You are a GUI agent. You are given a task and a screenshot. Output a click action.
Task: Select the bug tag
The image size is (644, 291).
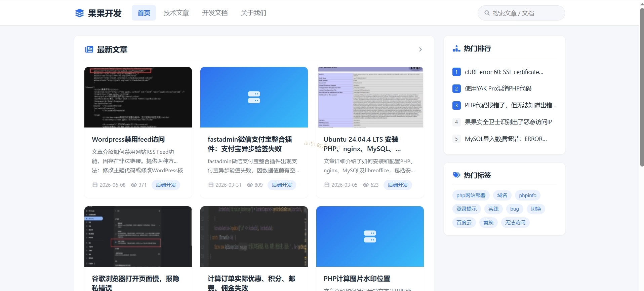[515, 209]
